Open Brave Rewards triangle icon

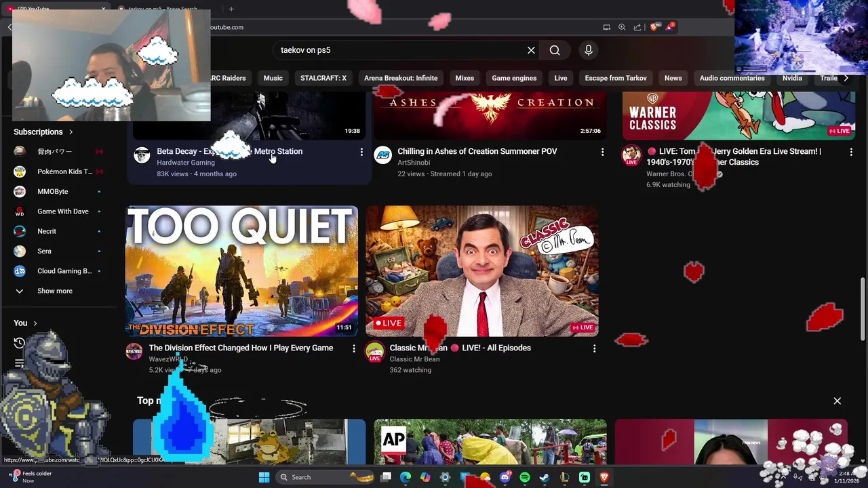669,27
